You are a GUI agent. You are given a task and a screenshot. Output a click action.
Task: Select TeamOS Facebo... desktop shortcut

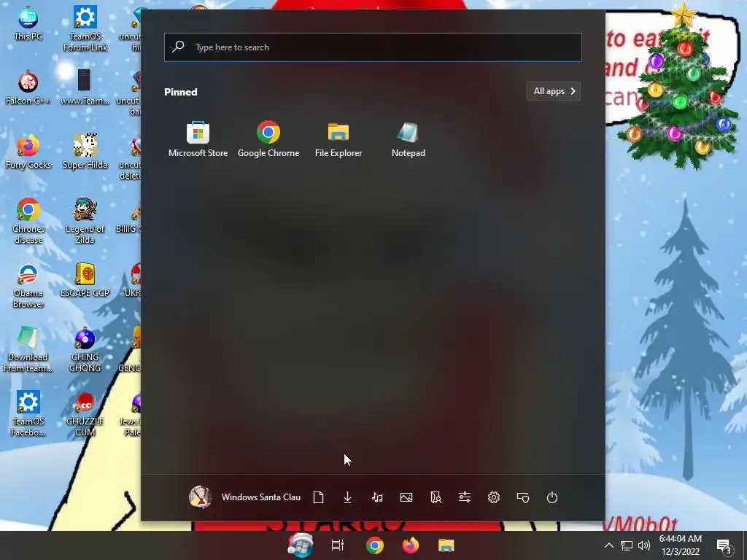28,414
